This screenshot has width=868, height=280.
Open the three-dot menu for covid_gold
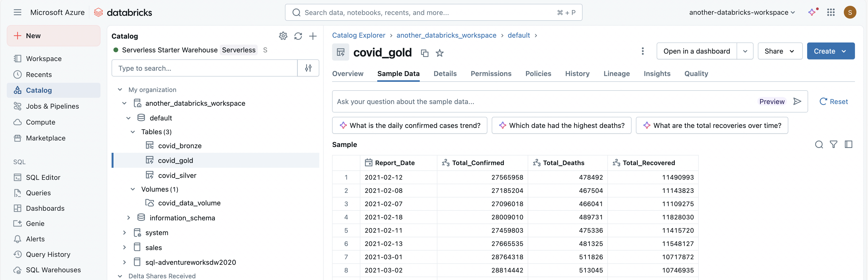click(643, 51)
